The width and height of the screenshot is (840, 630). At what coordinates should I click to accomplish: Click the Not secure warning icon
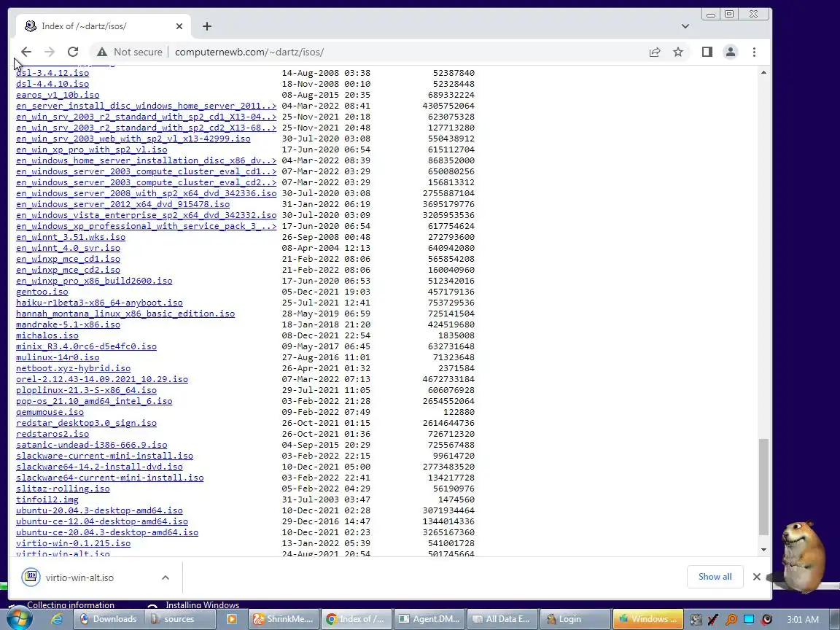(102, 52)
